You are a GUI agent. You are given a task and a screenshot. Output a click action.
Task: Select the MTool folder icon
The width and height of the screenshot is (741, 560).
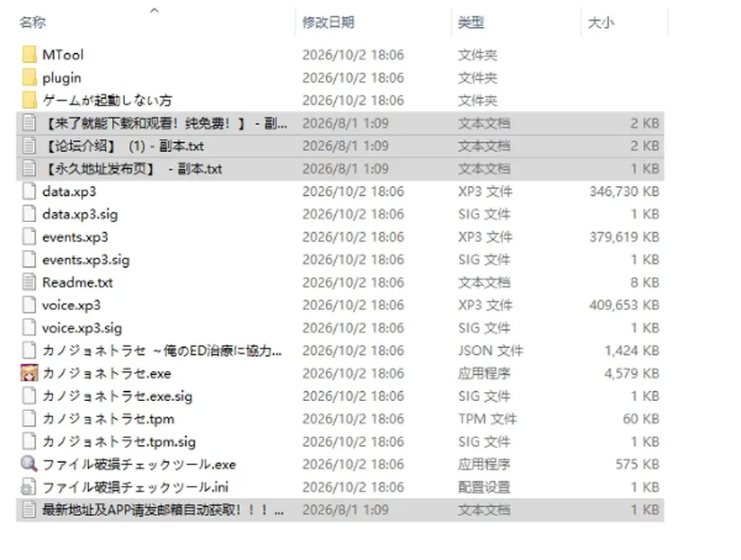tap(29, 55)
